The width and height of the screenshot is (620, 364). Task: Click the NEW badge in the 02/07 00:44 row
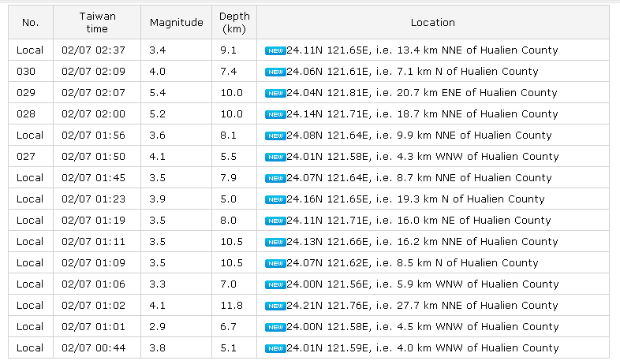[x=275, y=349]
